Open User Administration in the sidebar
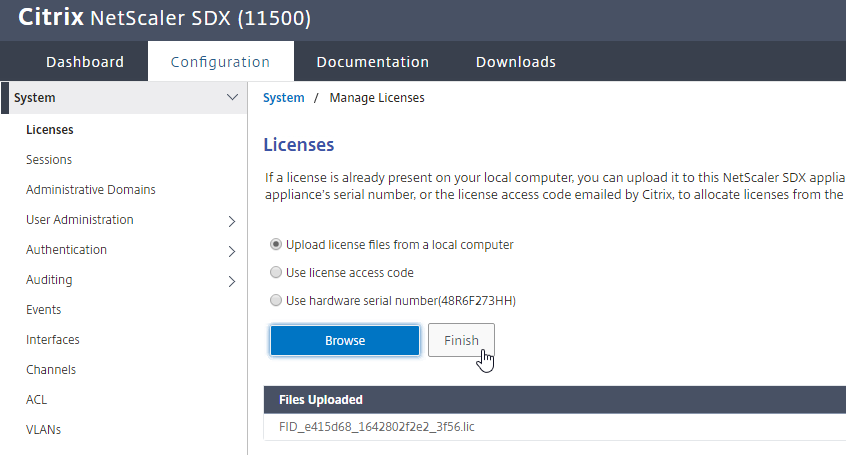This screenshot has width=846, height=455. click(79, 220)
